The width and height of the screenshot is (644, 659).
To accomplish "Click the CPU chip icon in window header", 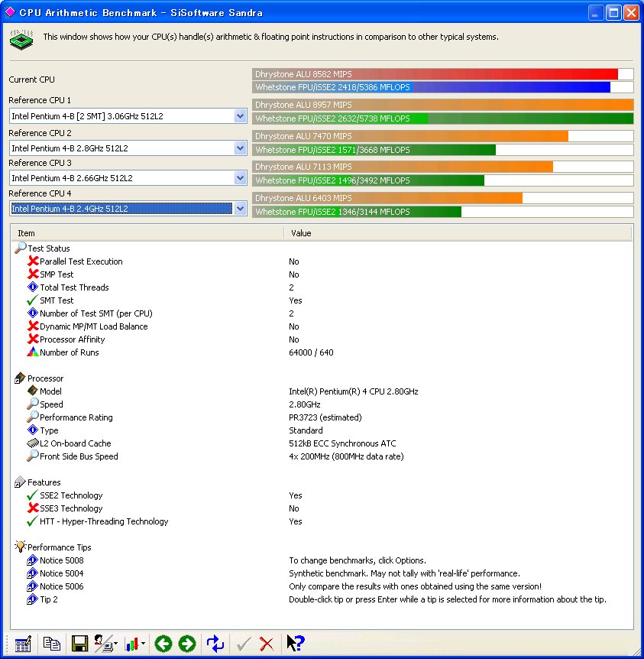I will coord(22,39).
